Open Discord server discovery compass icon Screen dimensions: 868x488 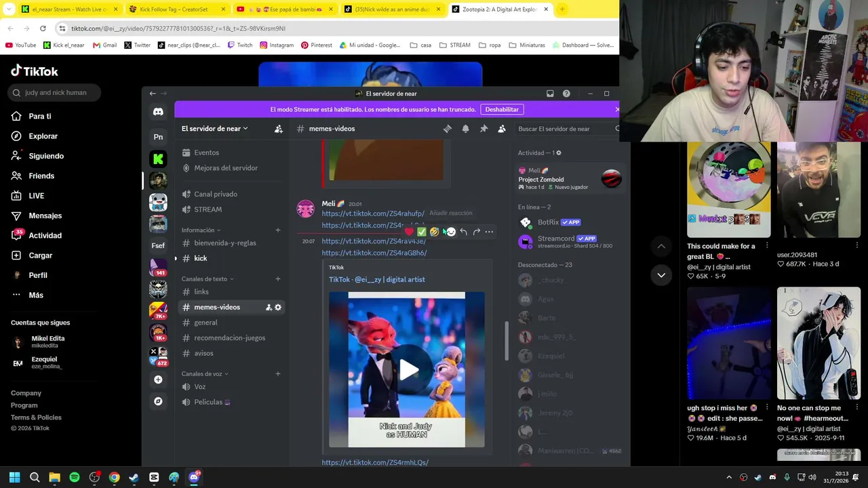point(158,401)
